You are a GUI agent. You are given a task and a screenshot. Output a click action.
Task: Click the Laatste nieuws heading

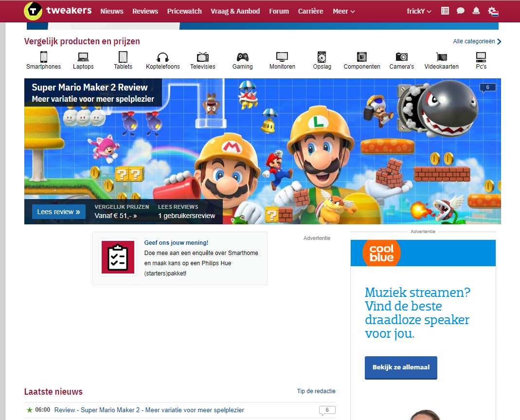(53, 392)
